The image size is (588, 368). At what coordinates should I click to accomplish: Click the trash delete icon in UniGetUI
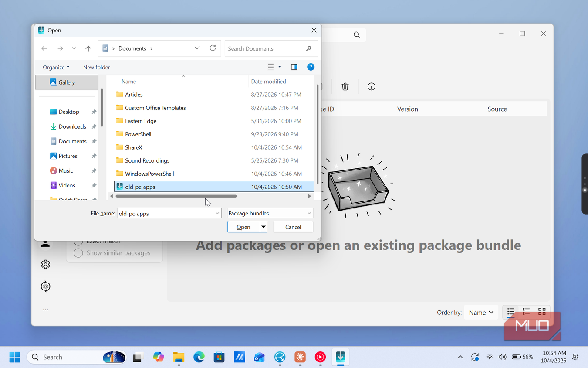click(x=345, y=86)
